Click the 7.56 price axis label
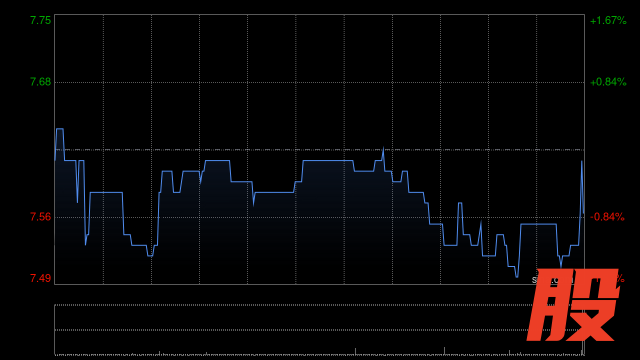 point(40,217)
